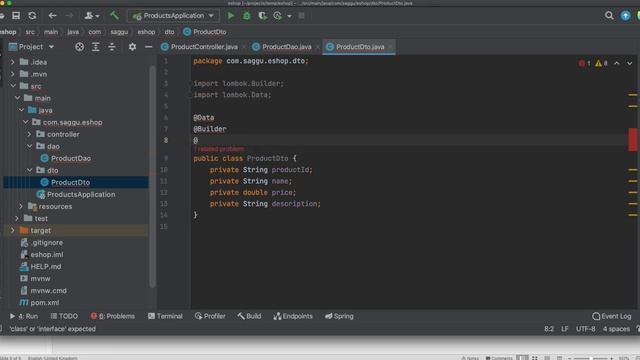This screenshot has width=640, height=360.
Task: Click the UTF-8 encoding status entry
Action: [x=585, y=329]
